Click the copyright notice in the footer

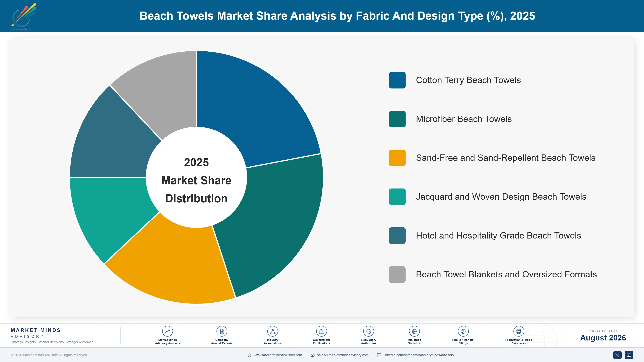point(49,355)
